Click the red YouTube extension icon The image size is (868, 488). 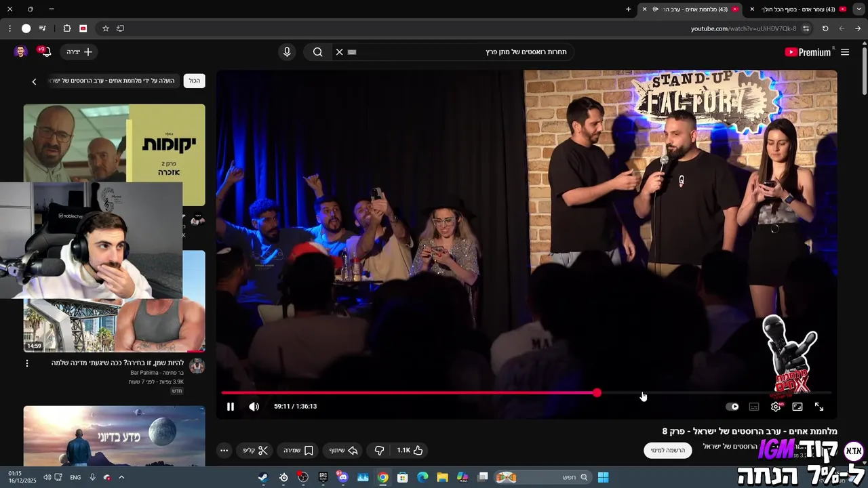(83, 28)
